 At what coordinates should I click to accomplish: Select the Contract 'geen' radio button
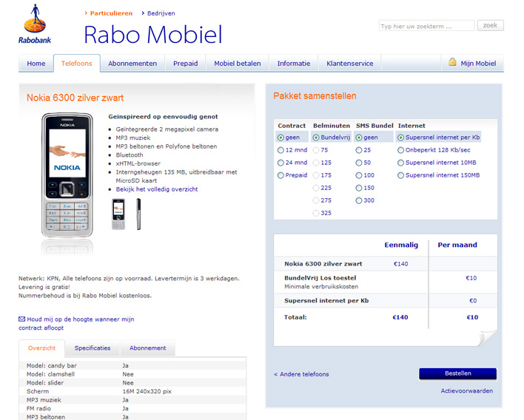[281, 138]
